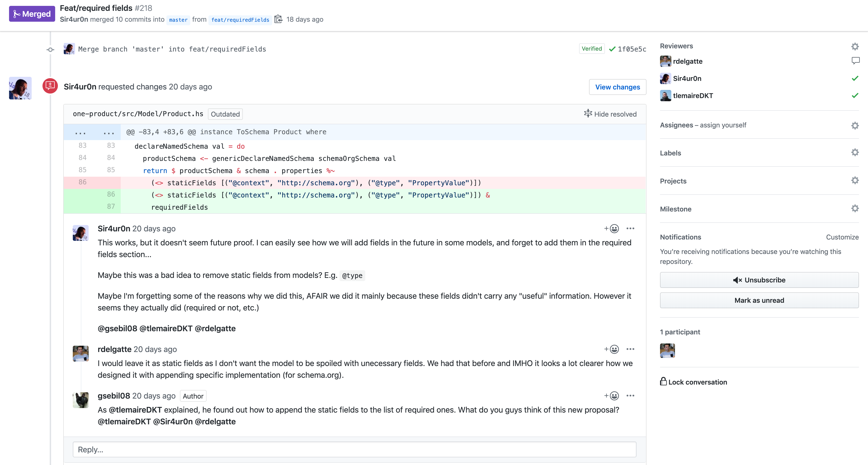The image size is (868, 465).
Task: Open the master branch link
Action: pos(178,20)
